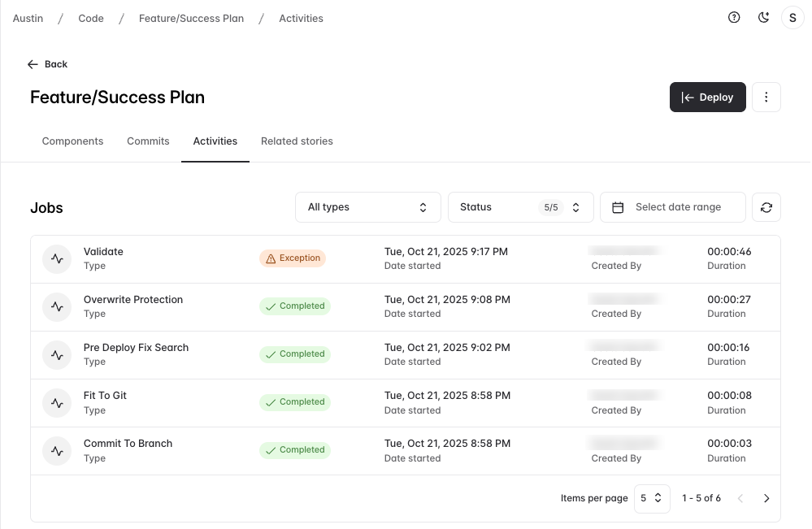Switch to the Components tab
Image resolution: width=812 pixels, height=529 pixels.
pyautogui.click(x=72, y=141)
